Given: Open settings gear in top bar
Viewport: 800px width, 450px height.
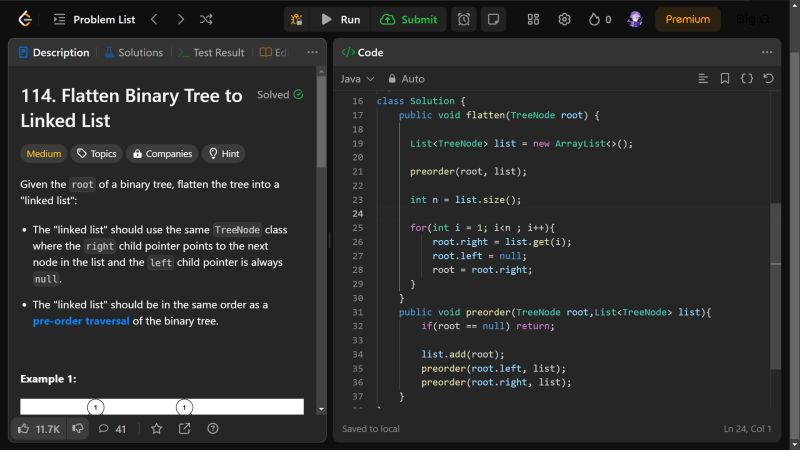Looking at the screenshot, I should 564,19.
